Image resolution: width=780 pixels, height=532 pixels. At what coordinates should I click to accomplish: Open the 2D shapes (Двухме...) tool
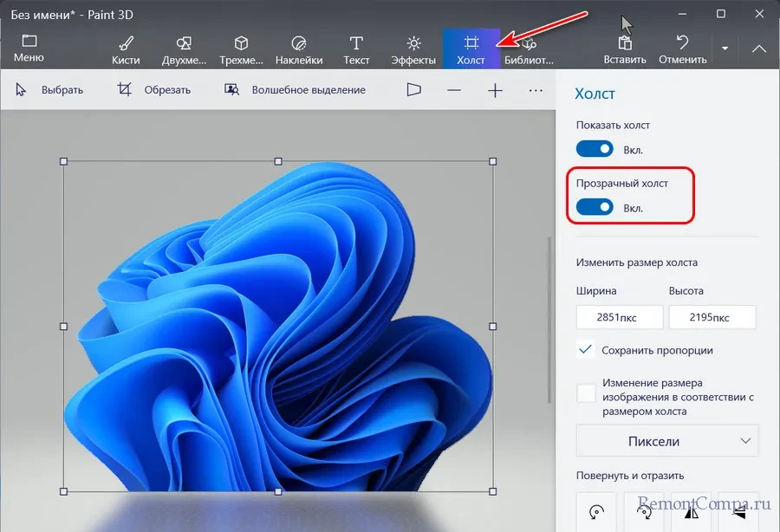pos(183,49)
